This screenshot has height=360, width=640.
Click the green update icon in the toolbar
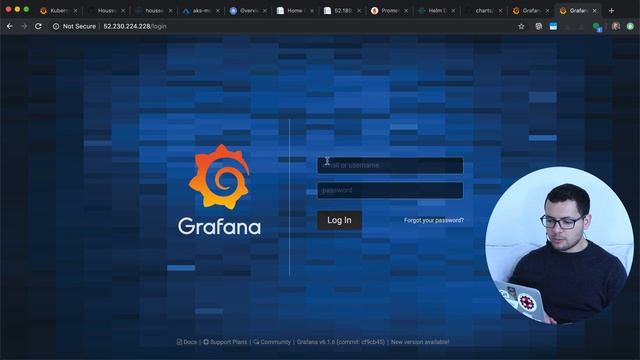630,27
